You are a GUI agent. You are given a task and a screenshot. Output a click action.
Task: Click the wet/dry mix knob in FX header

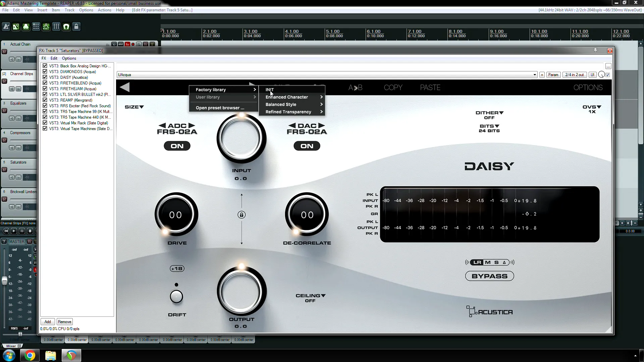pos(601,75)
